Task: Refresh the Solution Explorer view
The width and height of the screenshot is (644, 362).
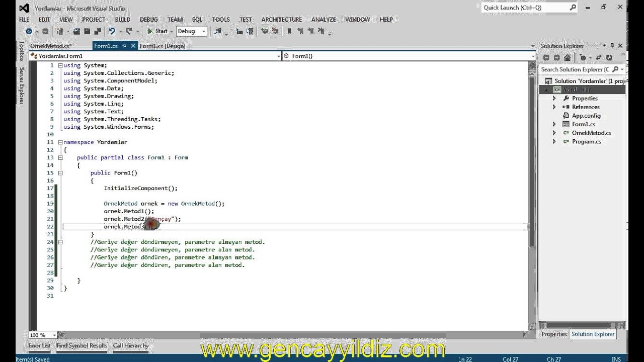Action: (x=609, y=57)
